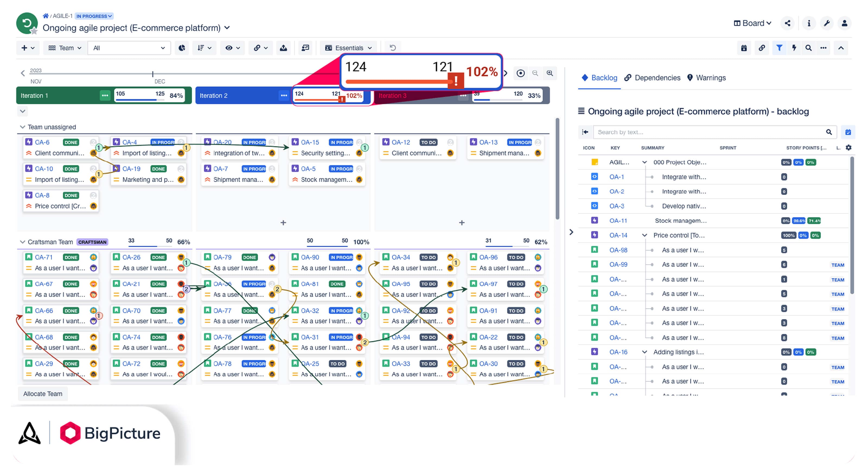Screen dimensions: 868x476
Task: Click the Allocate Team button
Action: 43,394
